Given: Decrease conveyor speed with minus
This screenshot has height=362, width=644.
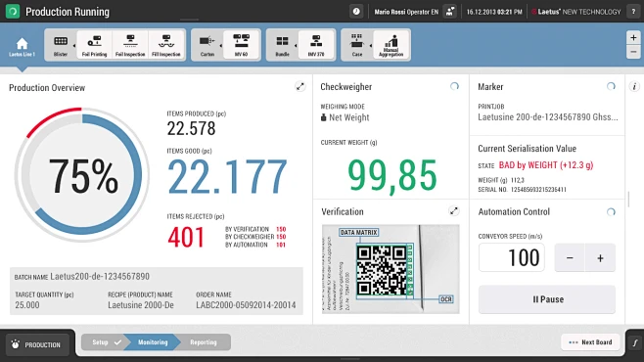Looking at the screenshot, I should (570, 257).
